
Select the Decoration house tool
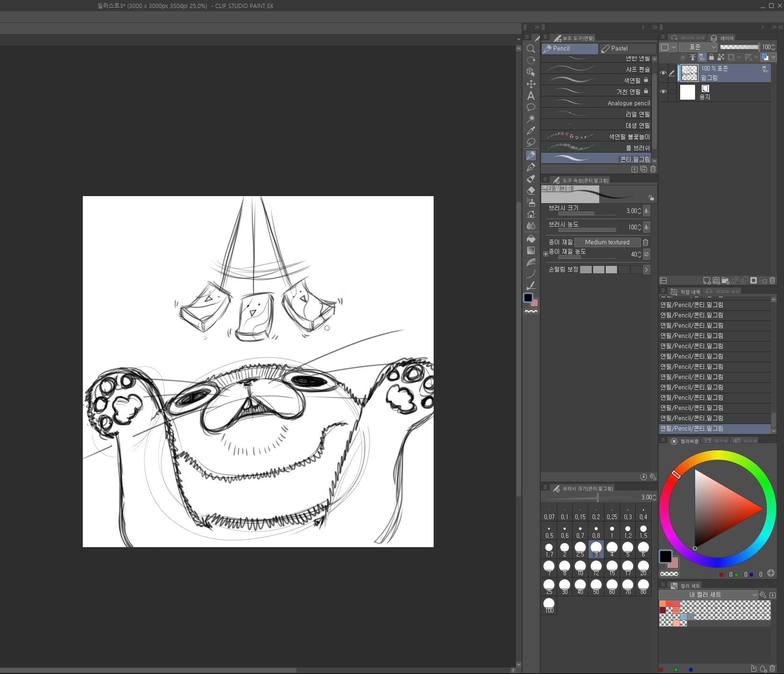click(x=531, y=214)
